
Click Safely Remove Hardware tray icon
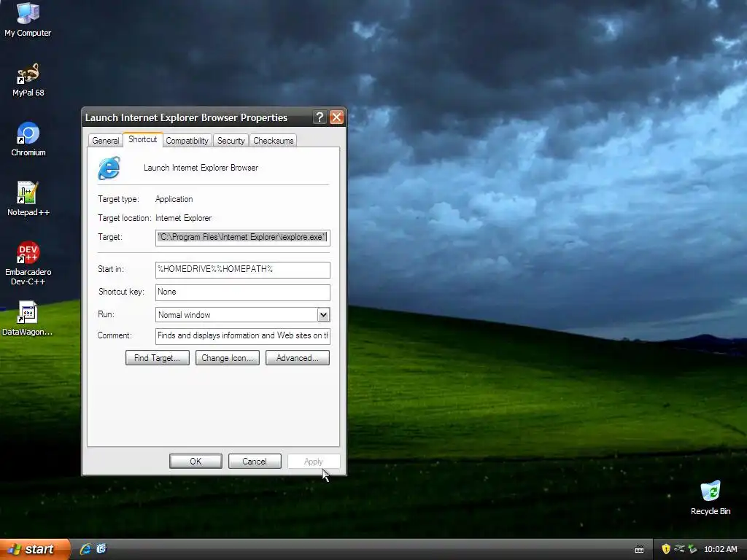coord(692,549)
